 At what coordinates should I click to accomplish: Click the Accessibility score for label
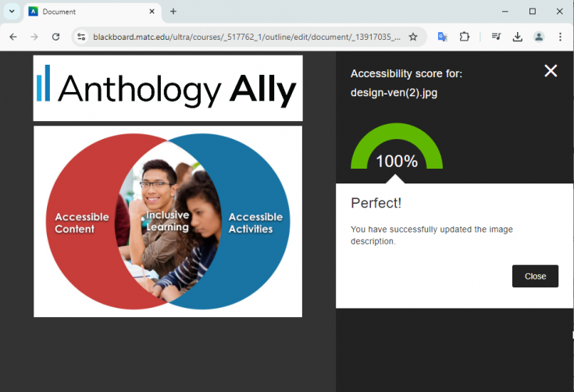406,73
